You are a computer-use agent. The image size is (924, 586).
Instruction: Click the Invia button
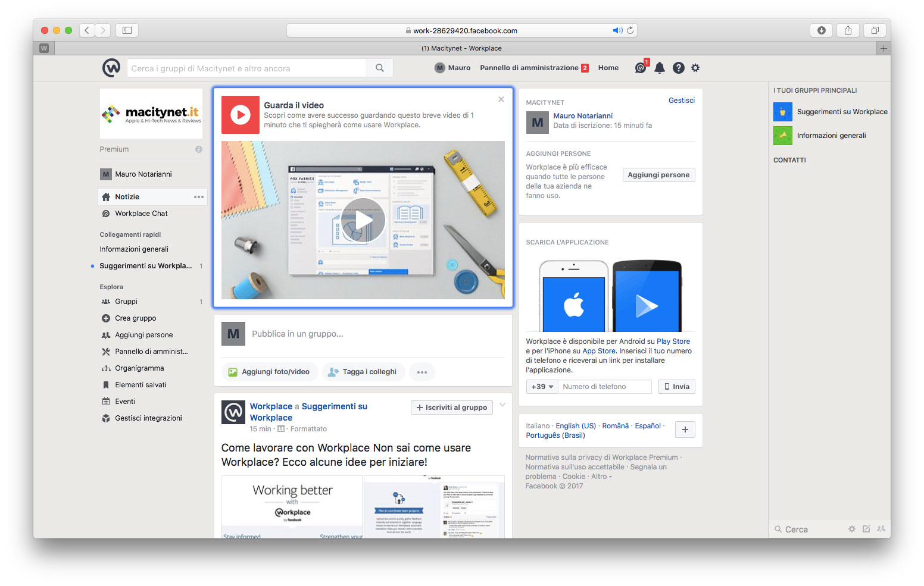coord(676,387)
